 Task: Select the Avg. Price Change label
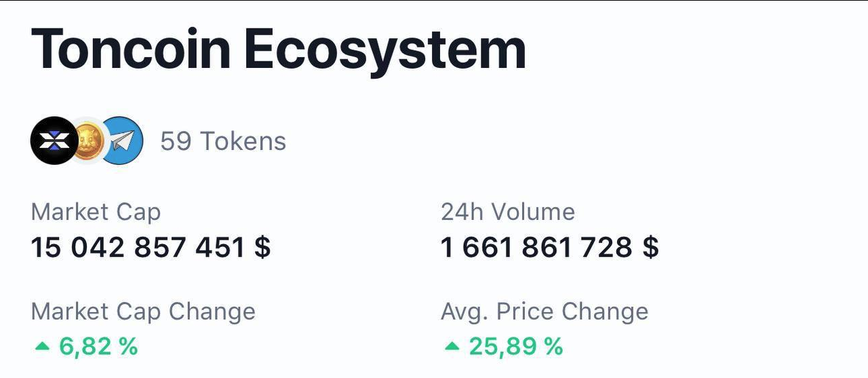[545, 311]
